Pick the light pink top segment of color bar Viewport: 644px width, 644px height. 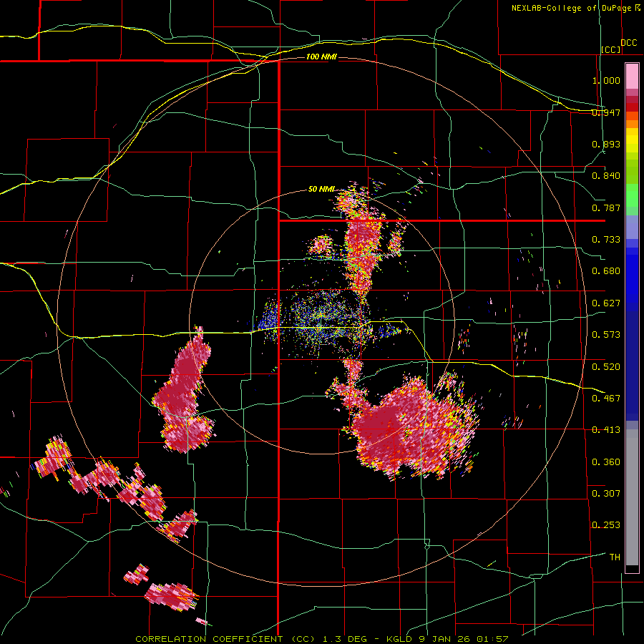(x=632, y=76)
